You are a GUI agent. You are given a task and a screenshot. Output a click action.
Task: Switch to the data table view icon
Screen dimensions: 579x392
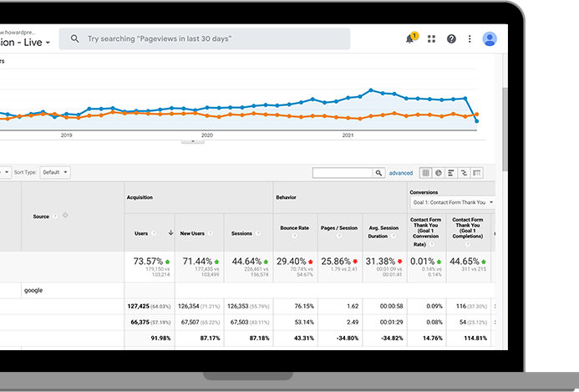[425, 173]
